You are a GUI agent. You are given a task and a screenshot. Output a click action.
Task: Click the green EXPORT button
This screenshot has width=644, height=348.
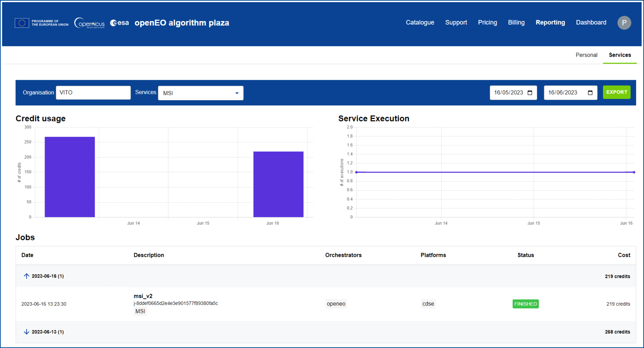pos(616,92)
